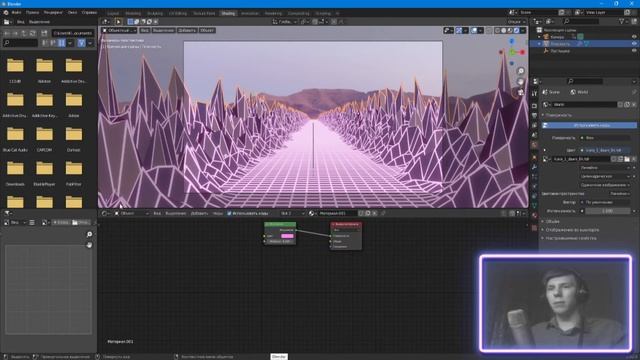This screenshot has width=640, height=360.
Task: Click the file browser forward arrow
Action: pos(16,33)
